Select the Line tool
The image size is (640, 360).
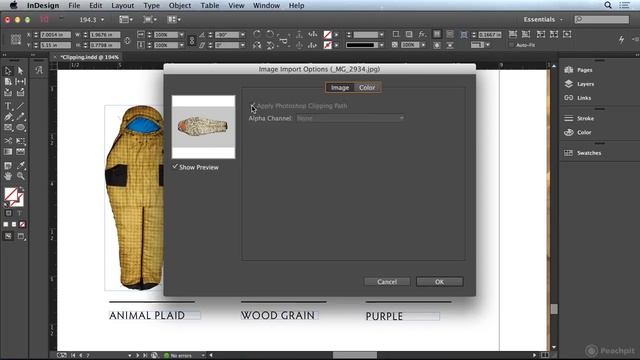pyautogui.click(x=20, y=106)
